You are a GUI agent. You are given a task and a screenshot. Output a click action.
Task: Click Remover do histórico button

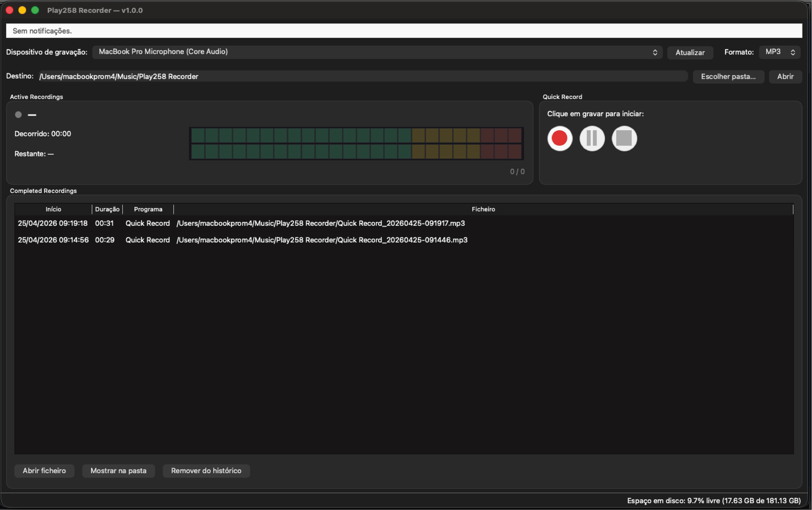coord(206,471)
